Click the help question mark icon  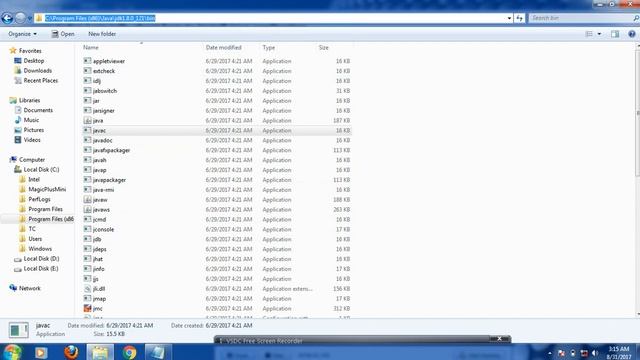pos(632,34)
